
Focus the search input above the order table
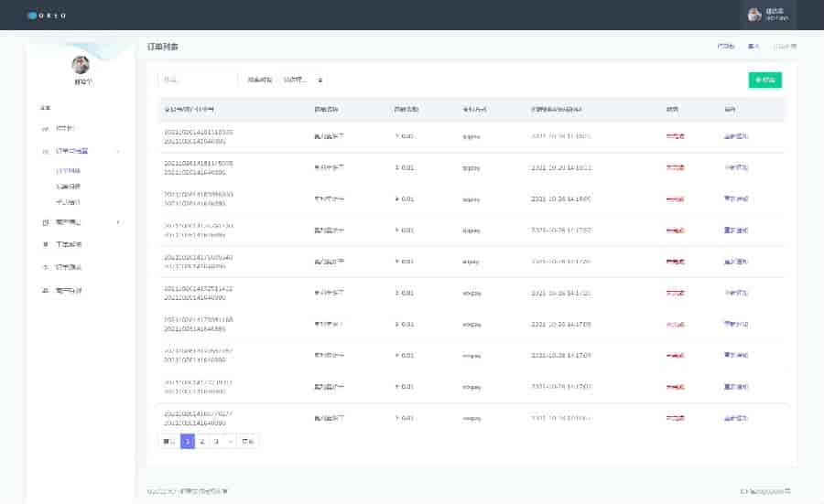tap(197, 80)
